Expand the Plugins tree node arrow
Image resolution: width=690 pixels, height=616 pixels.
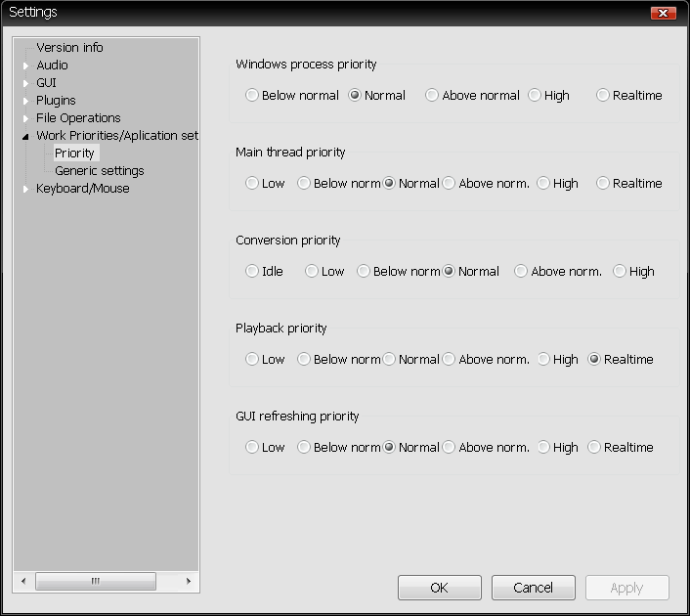tap(25, 101)
